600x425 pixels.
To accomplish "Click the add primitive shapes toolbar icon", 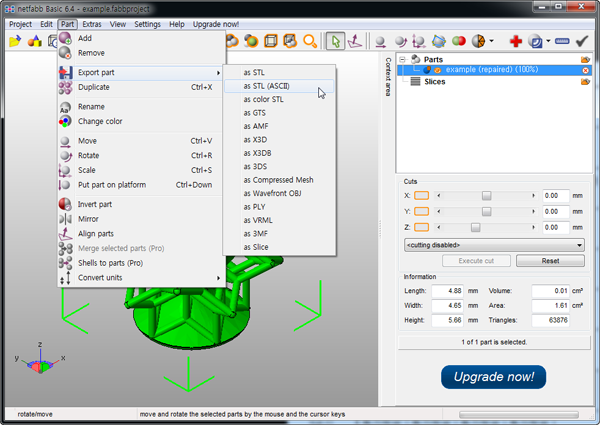I will [34, 41].
